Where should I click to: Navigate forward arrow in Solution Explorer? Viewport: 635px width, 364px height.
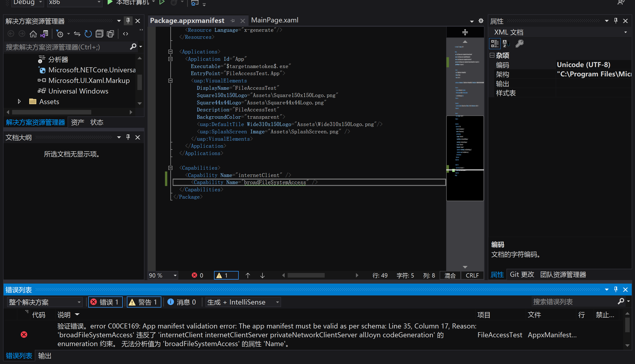pos(22,34)
